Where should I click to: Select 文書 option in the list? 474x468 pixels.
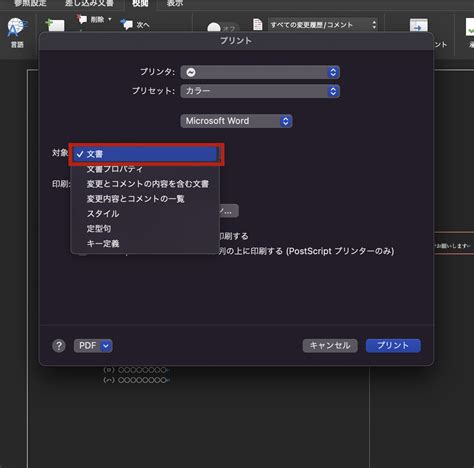[x=146, y=154]
